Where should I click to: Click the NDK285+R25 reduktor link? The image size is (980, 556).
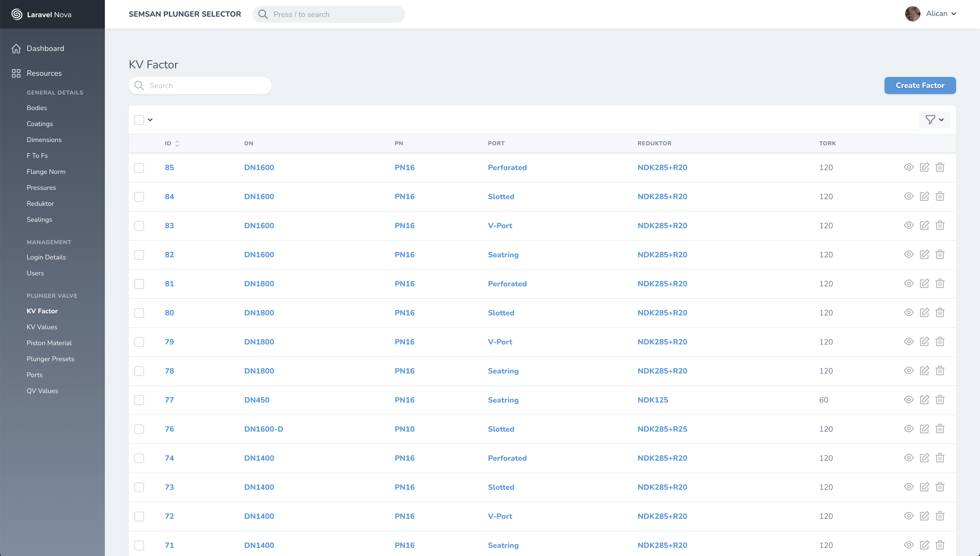coord(662,429)
